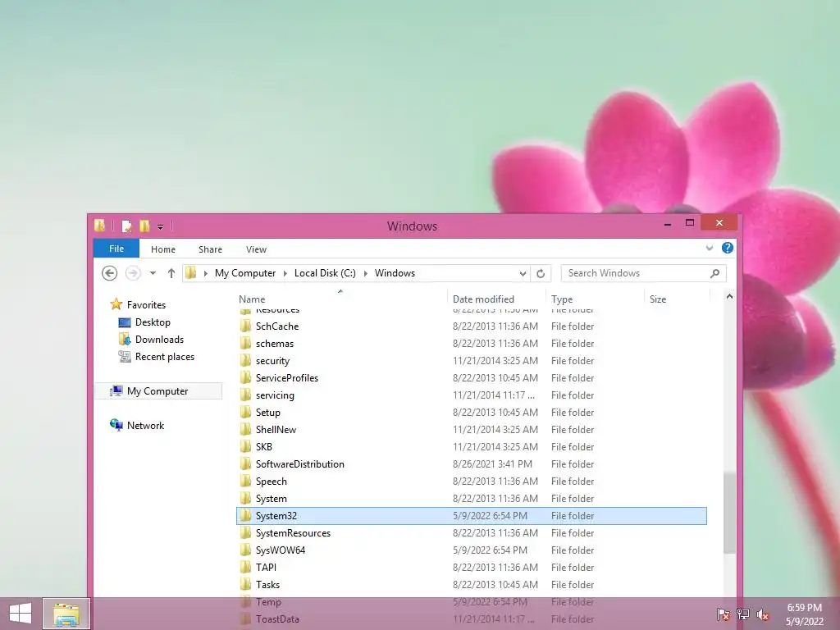Open Recent places in navigation pane
Viewport: 840px width, 630px height.
(x=164, y=357)
